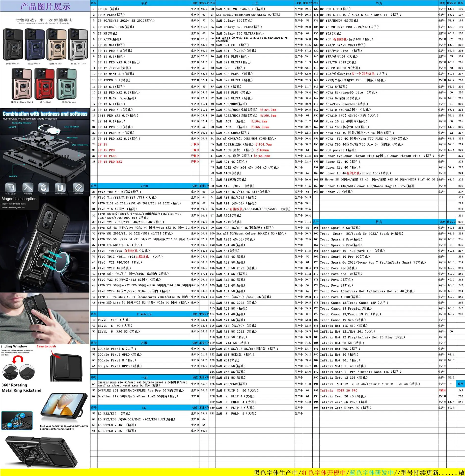
Task: Click "HW NOVA 8(精孔)" row 145
Action: [x=379, y=87]
